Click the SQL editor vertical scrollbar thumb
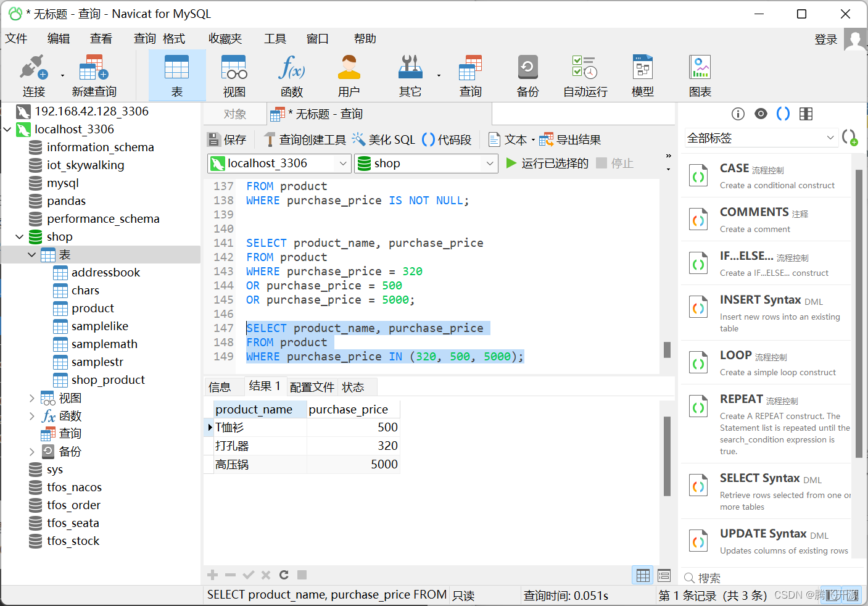The height and width of the screenshot is (606, 868). pyautogui.click(x=667, y=350)
